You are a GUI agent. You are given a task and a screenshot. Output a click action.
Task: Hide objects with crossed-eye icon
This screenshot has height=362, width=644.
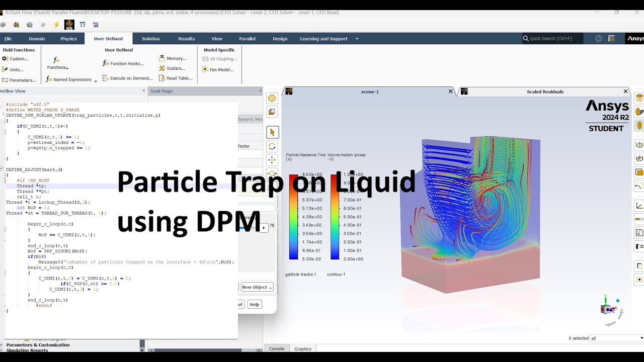[639, 158]
